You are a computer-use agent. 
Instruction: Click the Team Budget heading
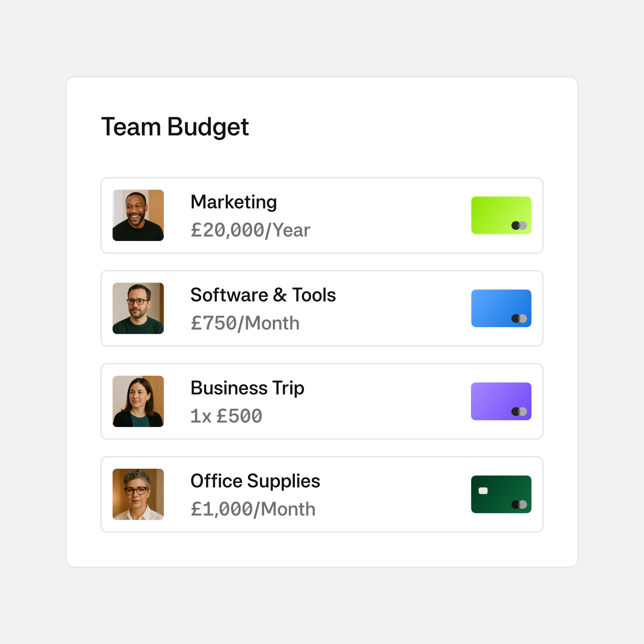point(175,127)
